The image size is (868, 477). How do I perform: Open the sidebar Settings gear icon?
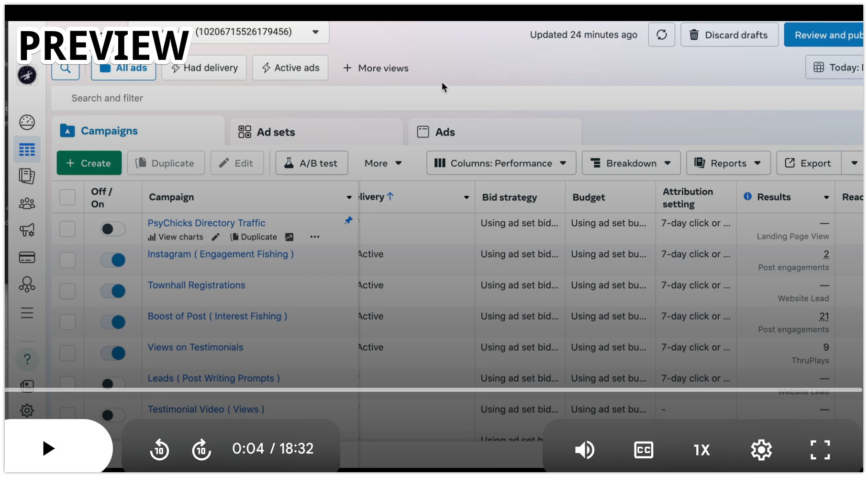pyautogui.click(x=27, y=410)
